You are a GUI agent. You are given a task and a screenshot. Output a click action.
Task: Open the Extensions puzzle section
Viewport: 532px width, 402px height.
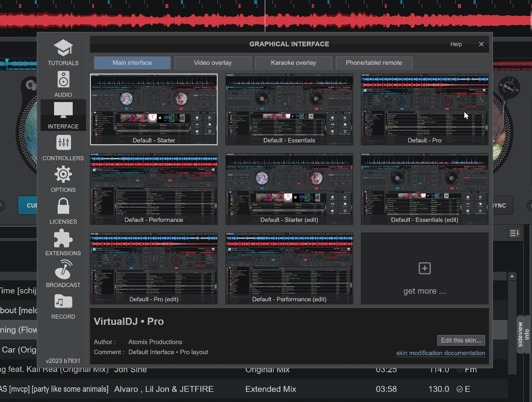tap(63, 243)
